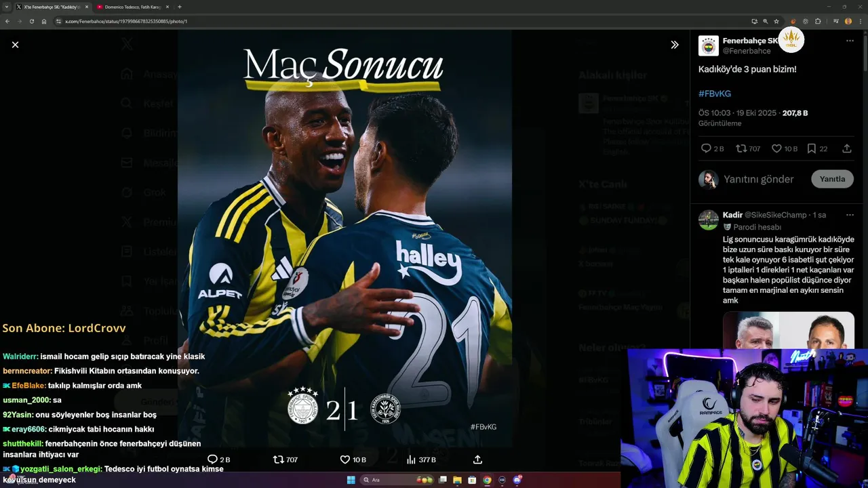Collapse the side panel with the double-chevron
The image size is (868, 488).
point(675,45)
